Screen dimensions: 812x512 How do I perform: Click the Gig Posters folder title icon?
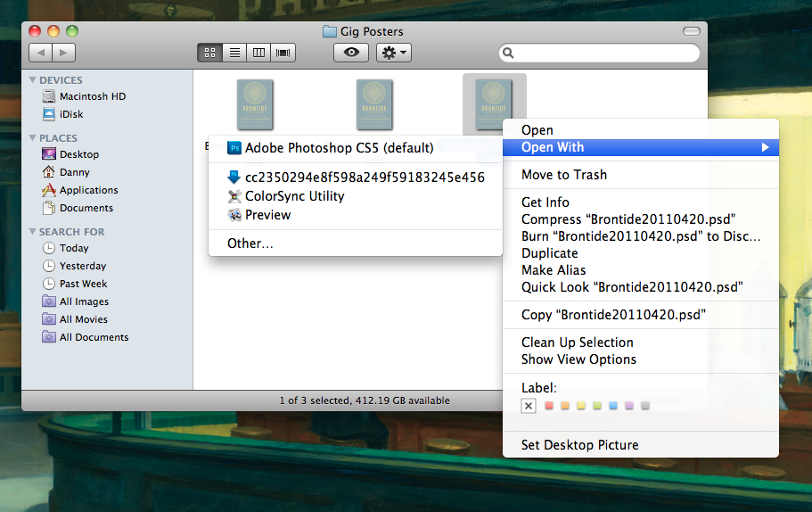tap(330, 31)
